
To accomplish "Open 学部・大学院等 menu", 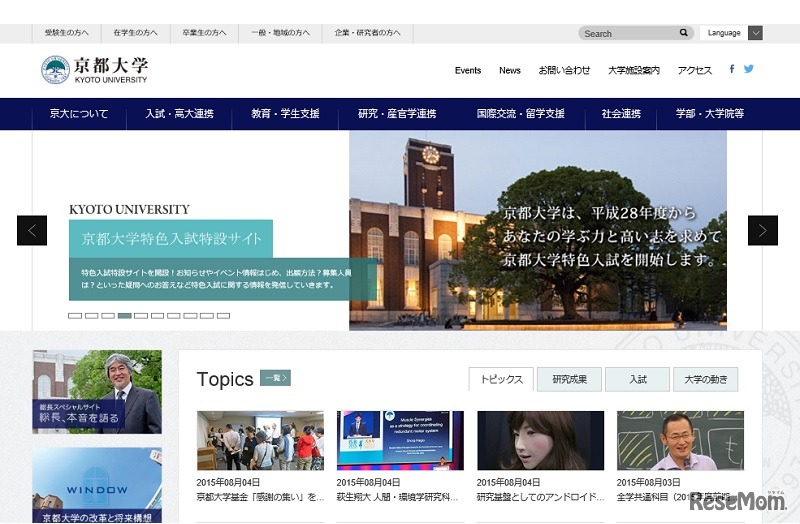I will tap(710, 114).
